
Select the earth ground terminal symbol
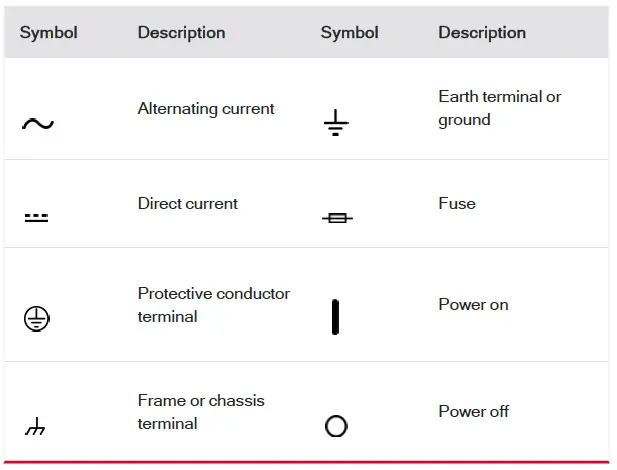337,123
